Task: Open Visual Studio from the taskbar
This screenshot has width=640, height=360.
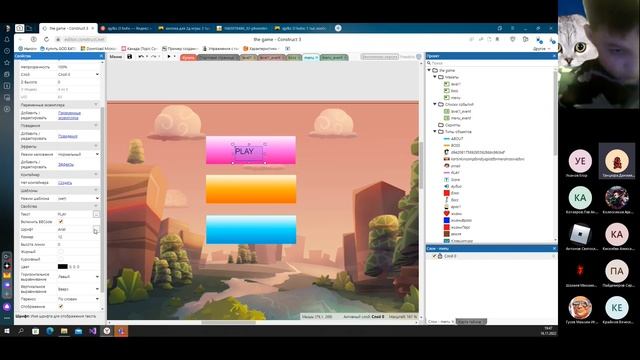Action: pyautogui.click(x=93, y=331)
